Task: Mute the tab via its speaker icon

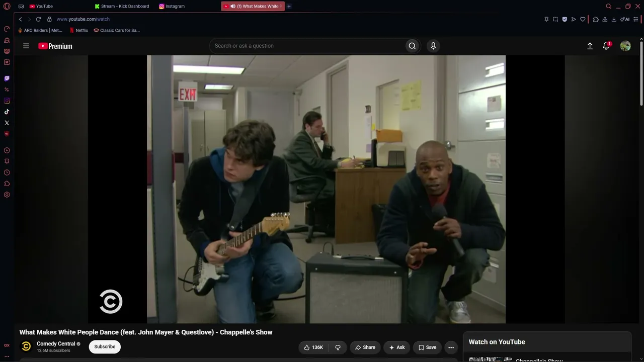Action: (x=232, y=6)
